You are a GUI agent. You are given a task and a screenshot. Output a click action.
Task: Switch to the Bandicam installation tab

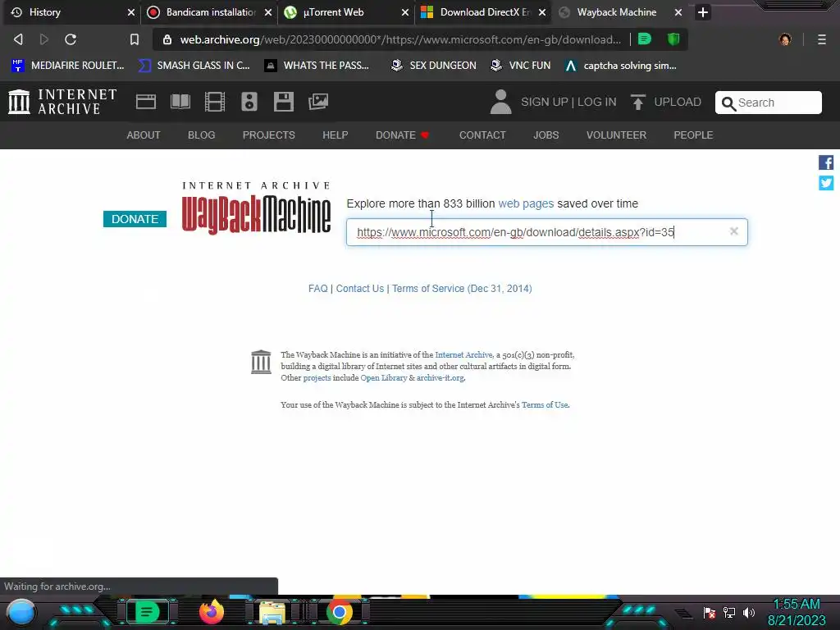[211, 12]
